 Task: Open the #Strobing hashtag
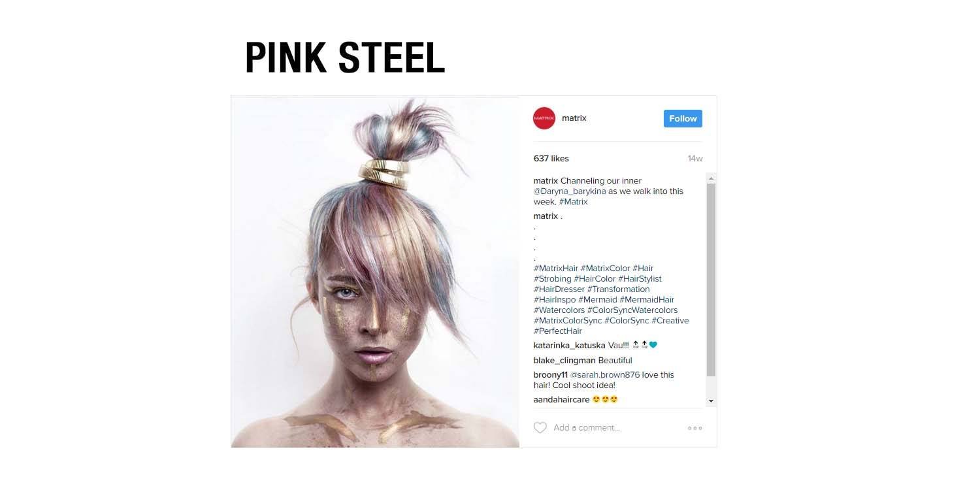pos(553,279)
